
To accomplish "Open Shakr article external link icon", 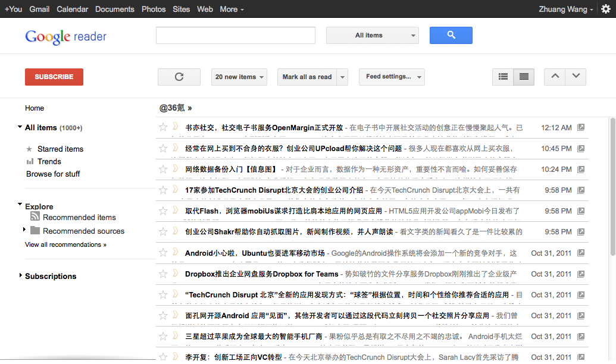I will (581, 232).
